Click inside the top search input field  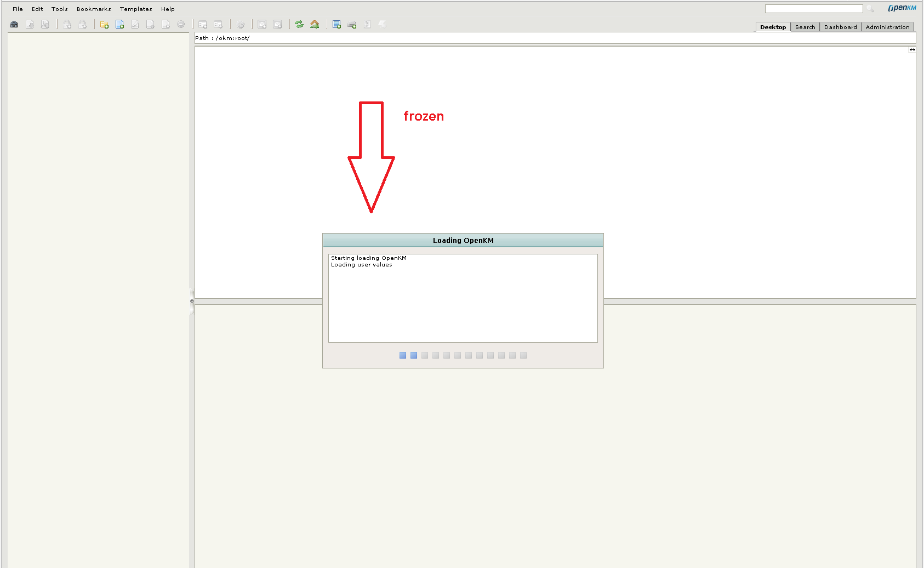pyautogui.click(x=813, y=8)
